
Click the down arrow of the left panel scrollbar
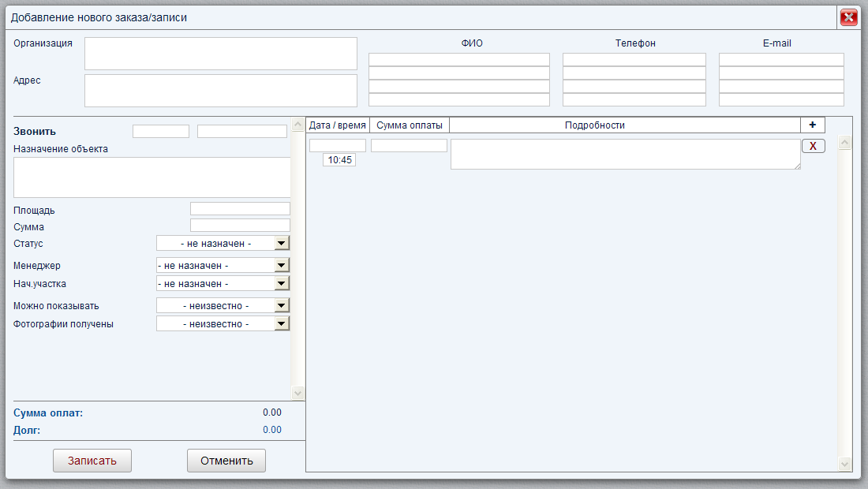[x=297, y=394]
